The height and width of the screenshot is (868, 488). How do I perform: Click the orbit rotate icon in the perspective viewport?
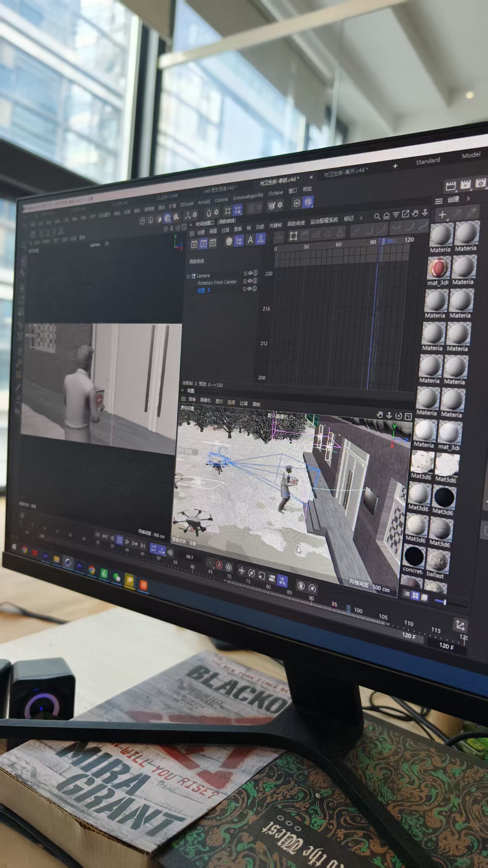[399, 416]
